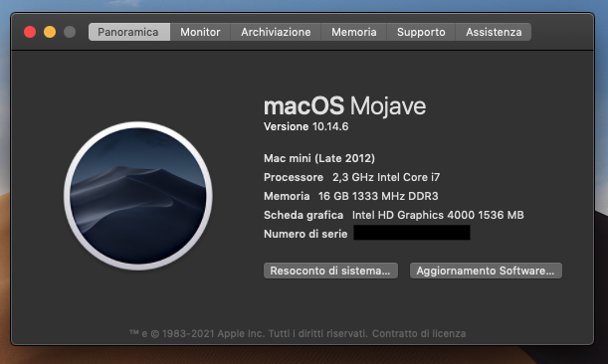
Task: Close the window with the red button
Action: pyautogui.click(x=30, y=32)
